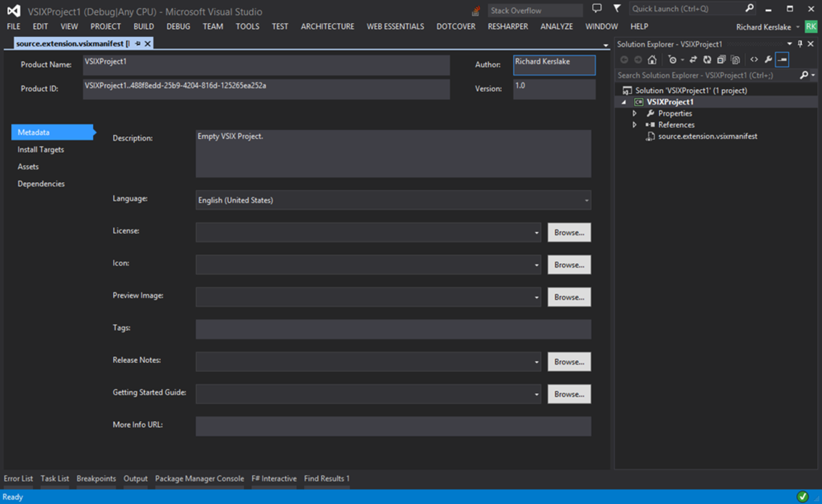Image resolution: width=822 pixels, height=504 pixels.
Task: Switch to Assets section
Action: pyautogui.click(x=28, y=166)
